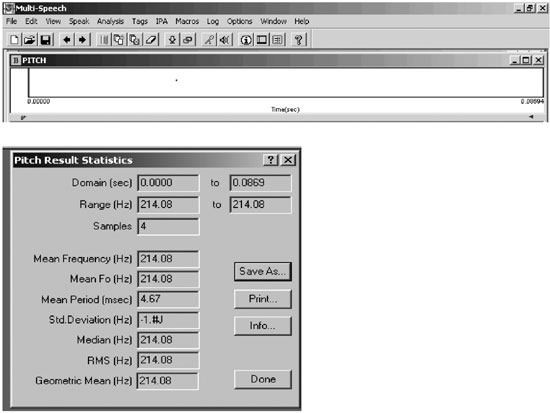The width and height of the screenshot is (550, 413).
Task: Click the left arrow toolbar button
Action: 67,39
